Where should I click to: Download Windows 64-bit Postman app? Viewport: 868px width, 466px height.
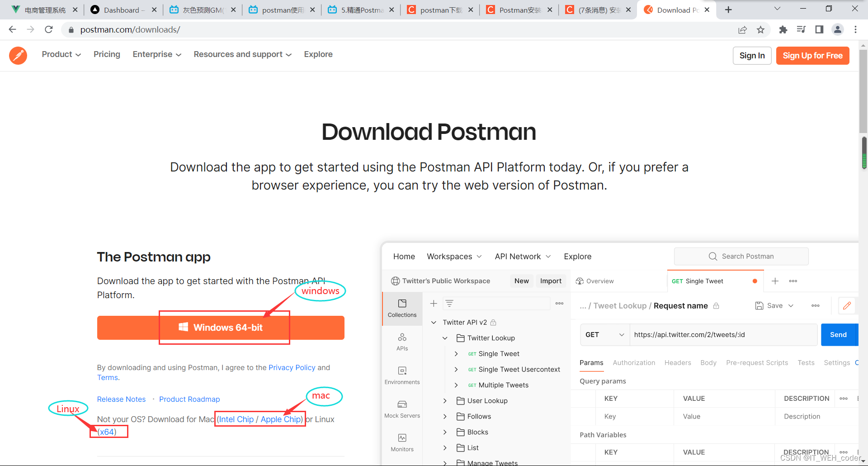tap(221, 328)
